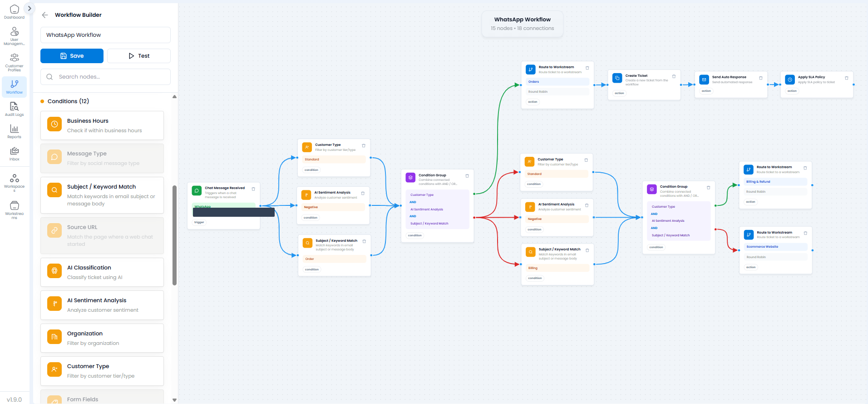Go to User Management in sidebar
Screen dimensions: 868x404
[15, 36]
